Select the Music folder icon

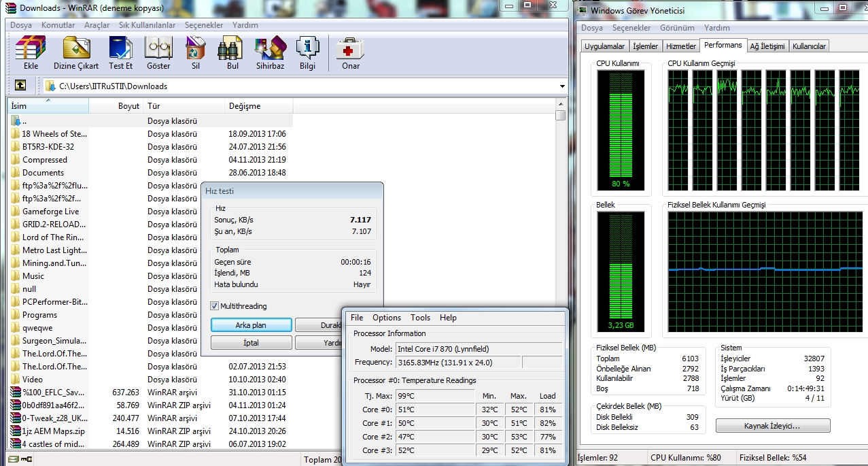click(16, 276)
